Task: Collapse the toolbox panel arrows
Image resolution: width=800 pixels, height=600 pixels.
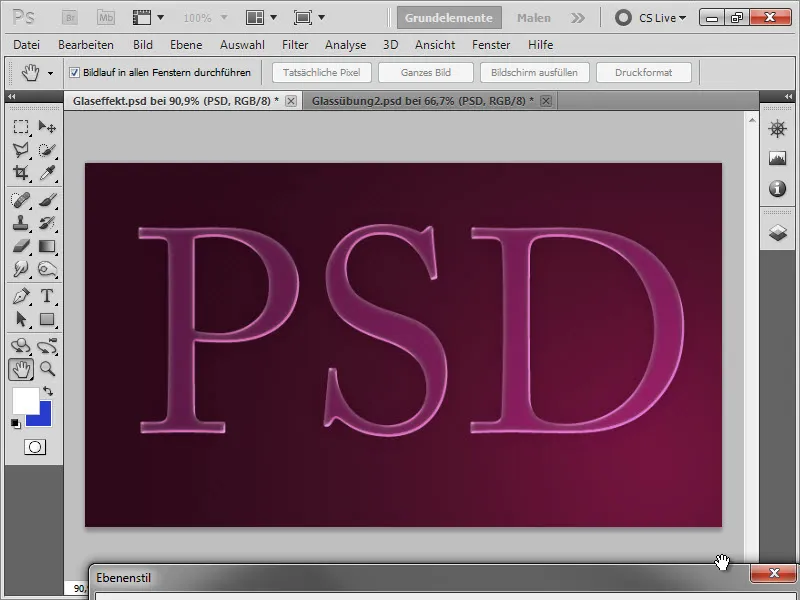Action: click(x=11, y=96)
